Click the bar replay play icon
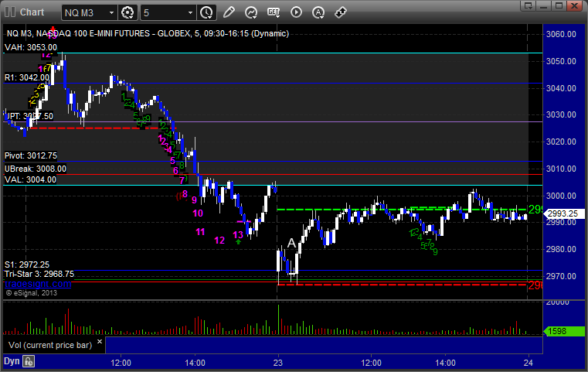This screenshot has width=588, height=372. [296, 12]
